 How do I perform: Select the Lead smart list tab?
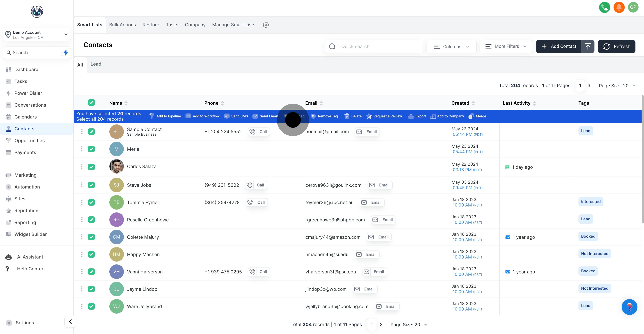[x=96, y=64]
